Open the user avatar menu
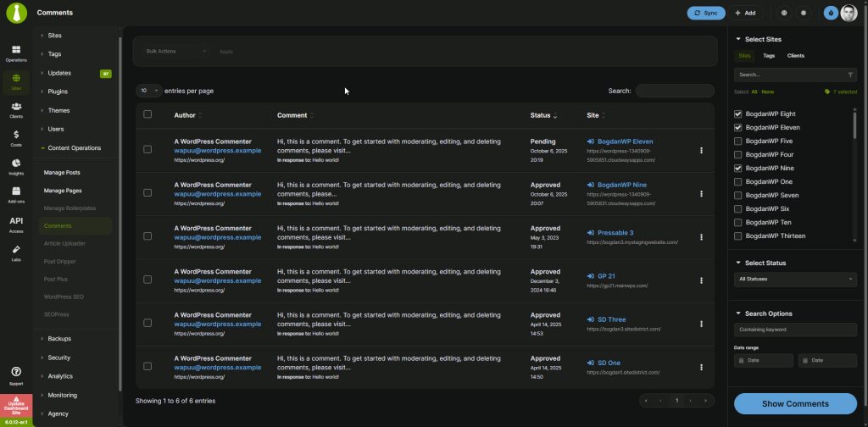Viewport: 868px width, 427px height. pos(849,13)
